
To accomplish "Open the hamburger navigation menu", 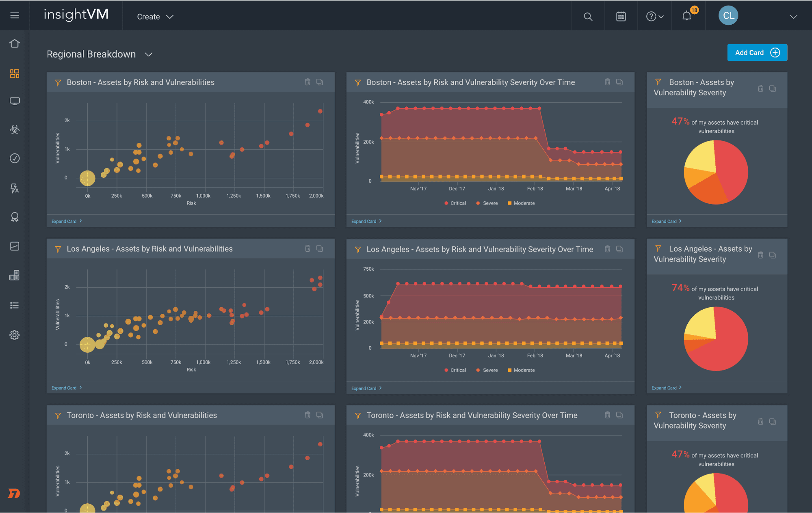I will click(15, 15).
